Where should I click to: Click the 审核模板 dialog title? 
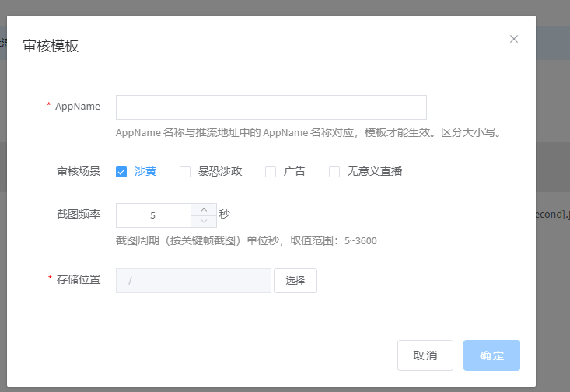pos(51,46)
